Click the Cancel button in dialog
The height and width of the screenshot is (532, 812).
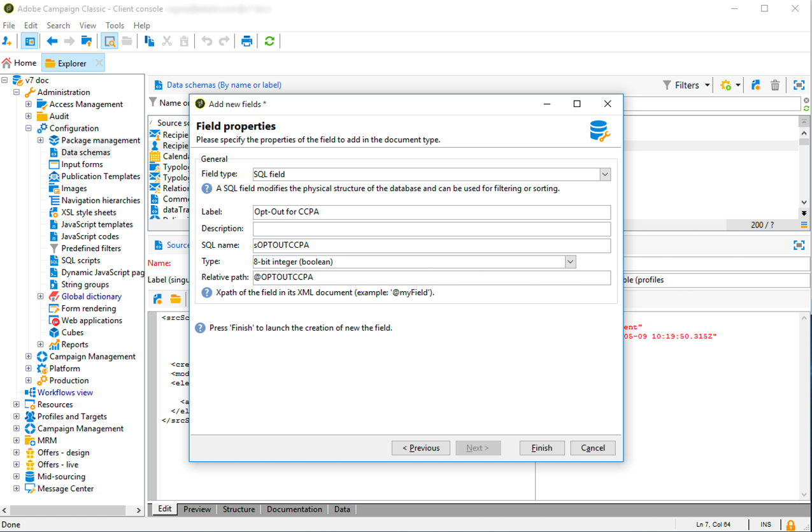tap(593, 448)
